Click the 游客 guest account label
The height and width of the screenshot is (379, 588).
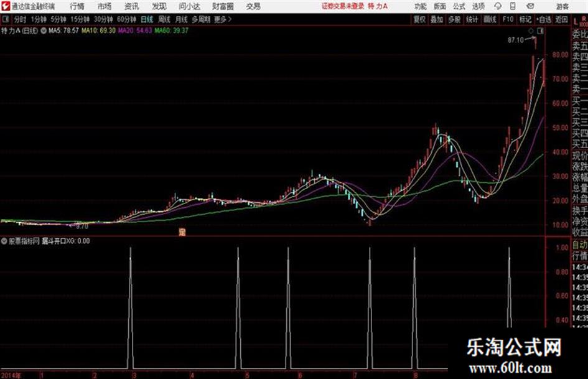pos(562,6)
